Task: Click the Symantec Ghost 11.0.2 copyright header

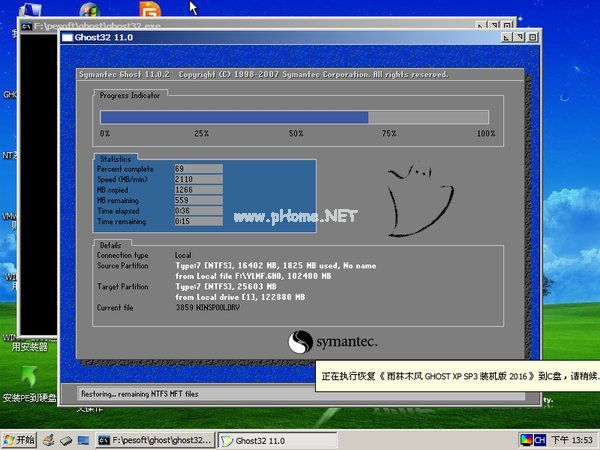Action: click(x=264, y=74)
